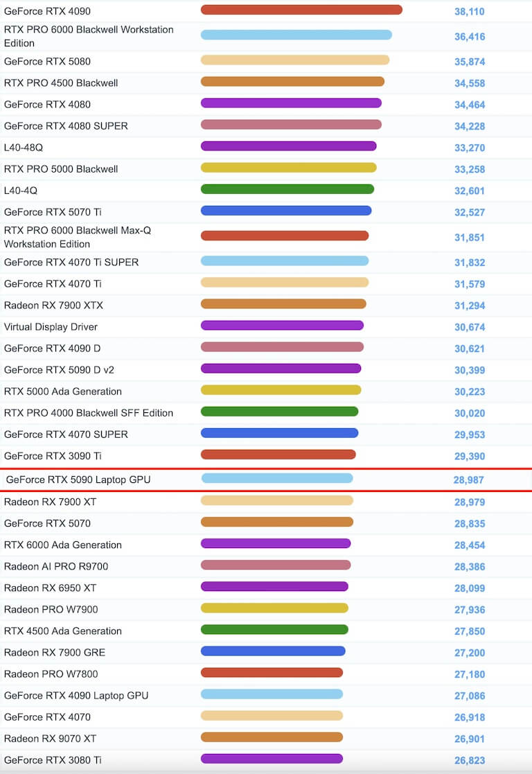Select GeForce RTX 4070 Ti SUPER name

pyautogui.click(x=71, y=262)
